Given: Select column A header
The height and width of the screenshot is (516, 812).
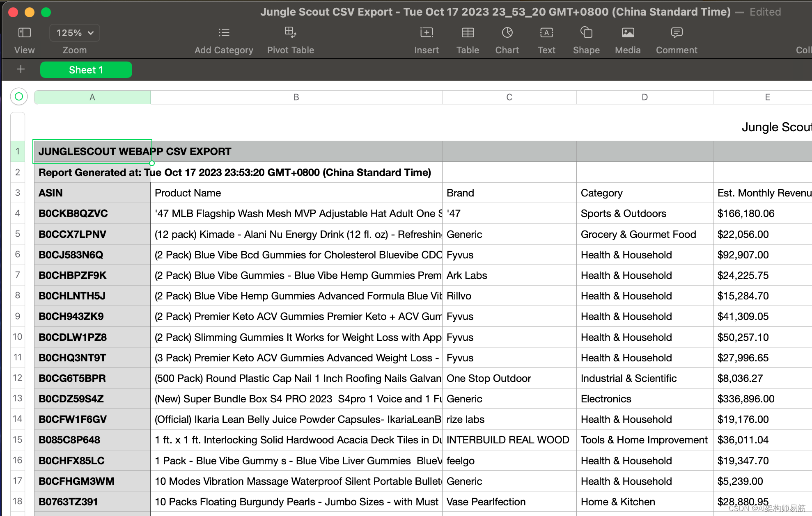Looking at the screenshot, I should 92,97.
